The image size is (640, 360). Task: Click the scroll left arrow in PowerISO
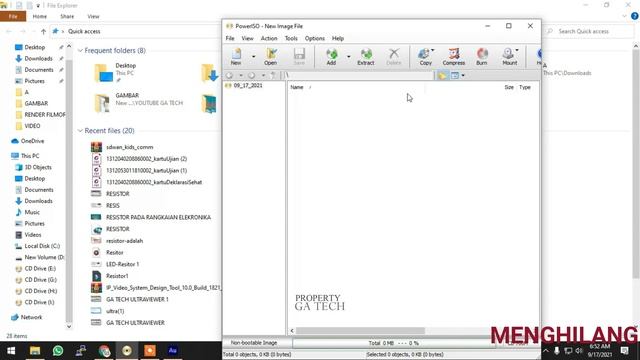(292, 331)
